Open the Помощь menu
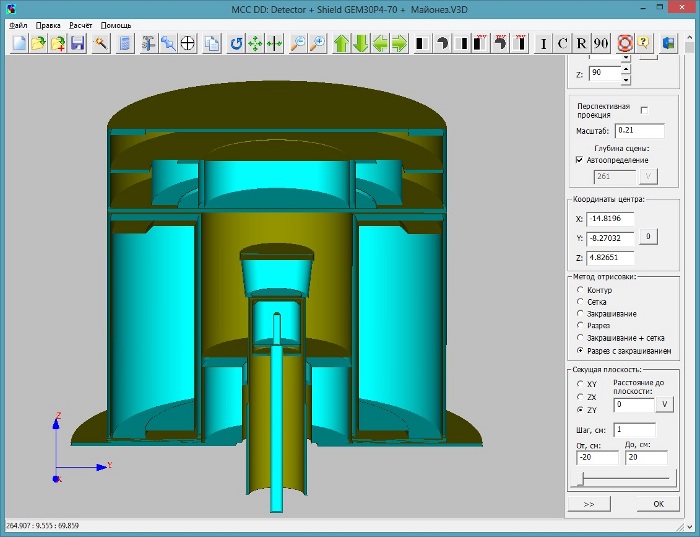700x537 pixels. click(x=116, y=25)
